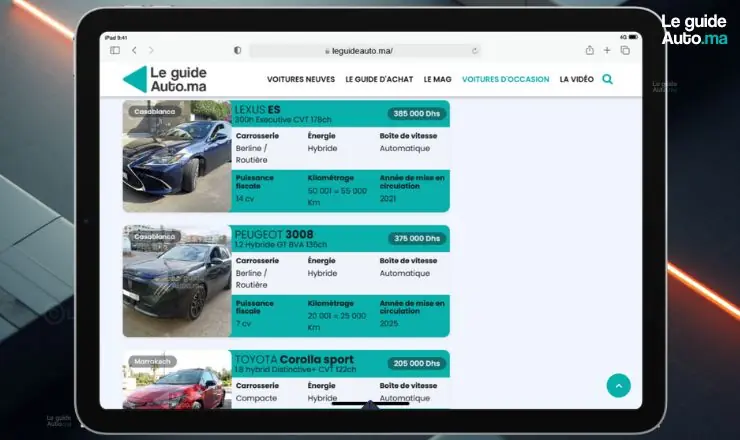Go to Voitures d'Occasion
Viewport: 740px width, 440px height.
pyautogui.click(x=505, y=79)
